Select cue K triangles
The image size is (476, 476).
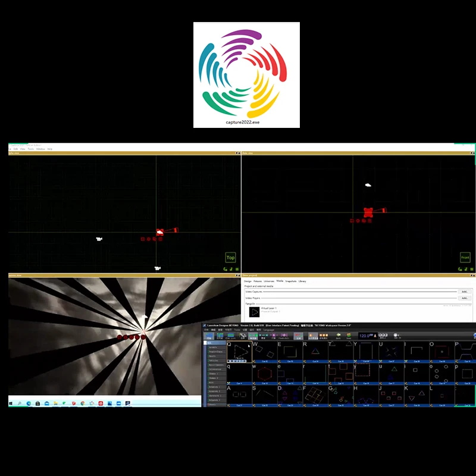(x=416, y=395)
